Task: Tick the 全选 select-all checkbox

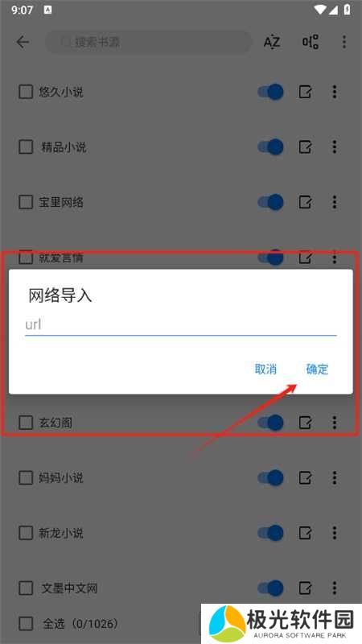Action: [x=26, y=624]
